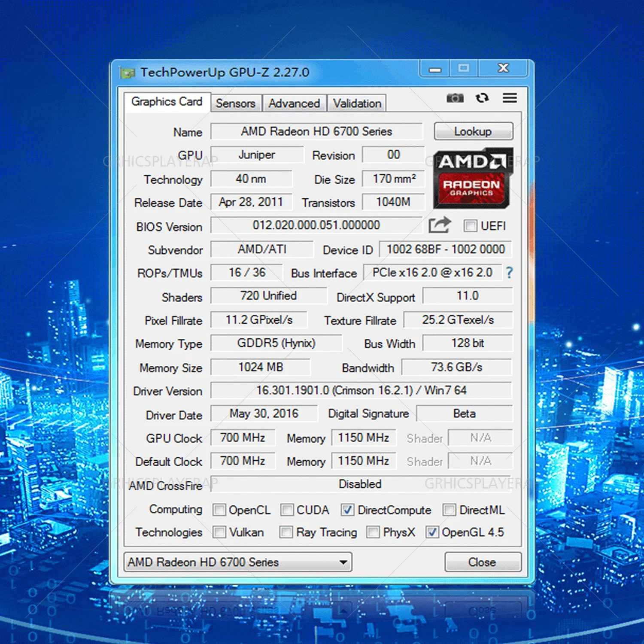Toggle the CUDA checkbox
This screenshot has width=644, height=644.
287,510
